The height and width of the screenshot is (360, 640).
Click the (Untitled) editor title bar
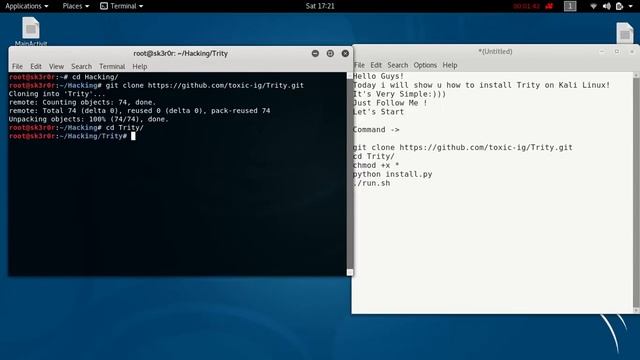[495, 51]
